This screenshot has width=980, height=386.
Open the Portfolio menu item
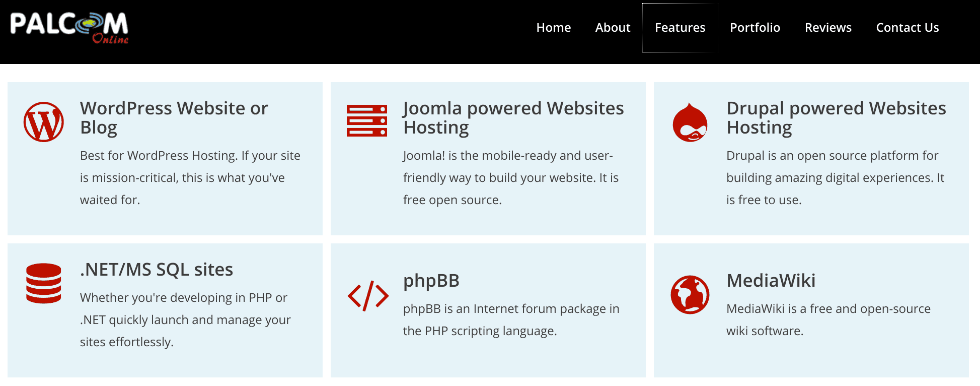[755, 28]
